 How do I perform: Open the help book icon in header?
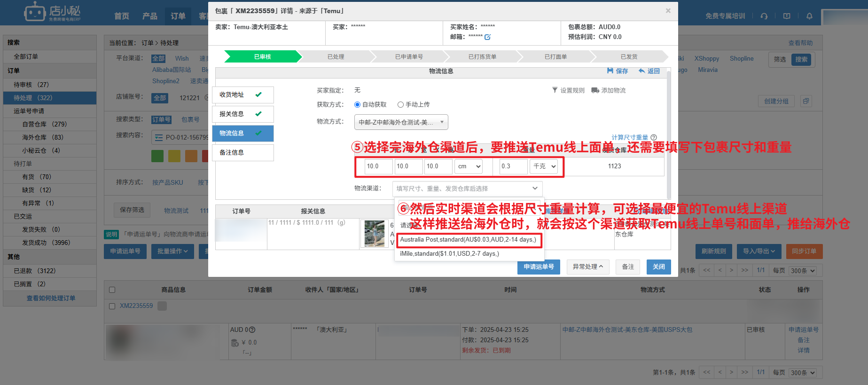(x=787, y=16)
